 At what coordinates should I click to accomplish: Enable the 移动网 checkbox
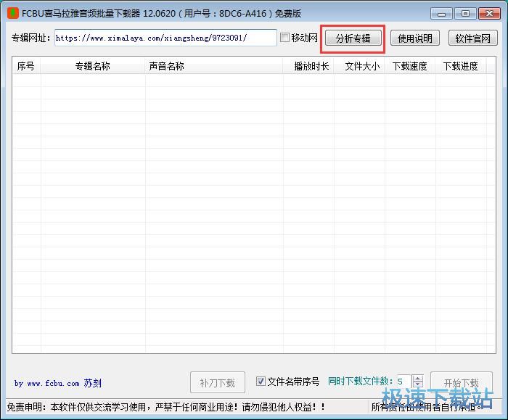[284, 38]
